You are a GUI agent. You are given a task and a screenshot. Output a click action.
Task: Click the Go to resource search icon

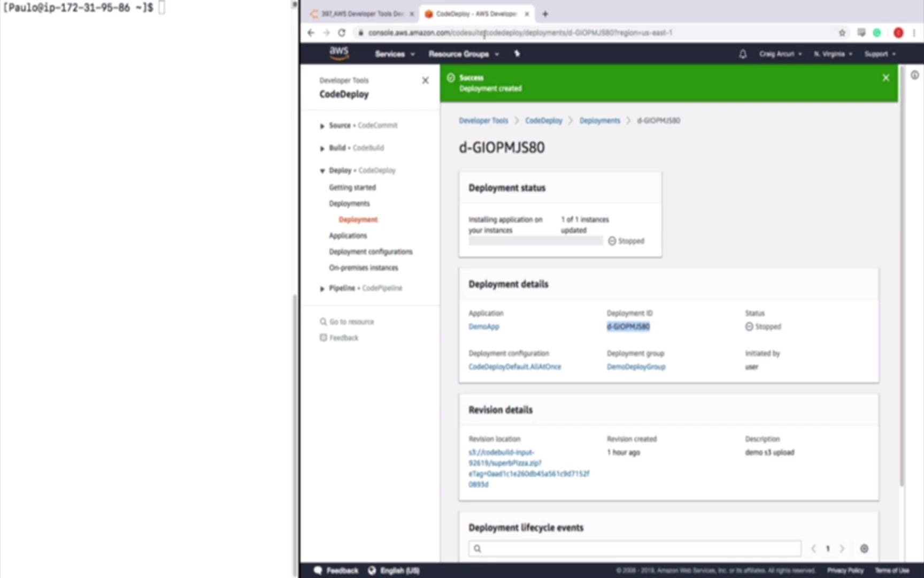(323, 322)
